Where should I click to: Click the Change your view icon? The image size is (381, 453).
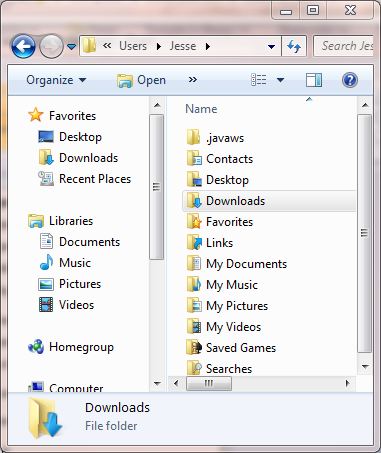[259, 80]
